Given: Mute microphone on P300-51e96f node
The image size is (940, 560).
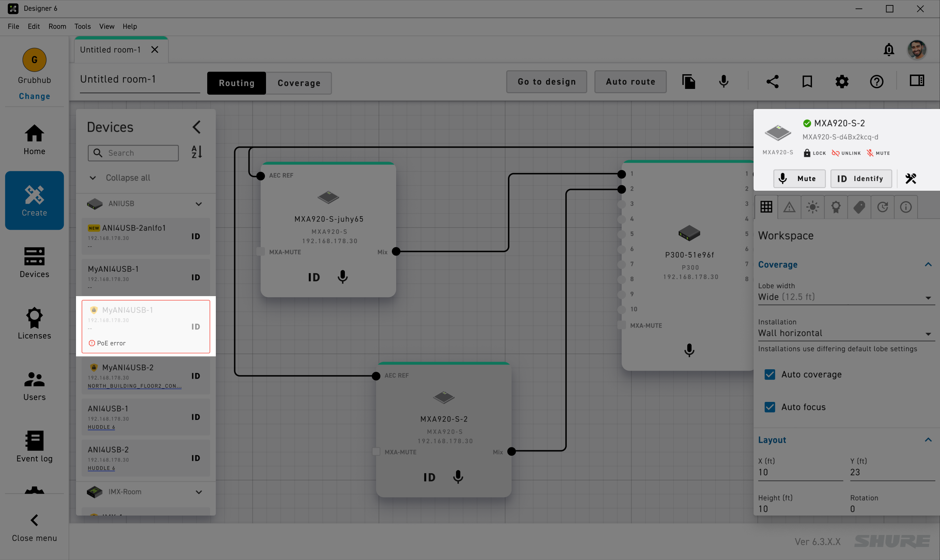Looking at the screenshot, I should point(689,350).
